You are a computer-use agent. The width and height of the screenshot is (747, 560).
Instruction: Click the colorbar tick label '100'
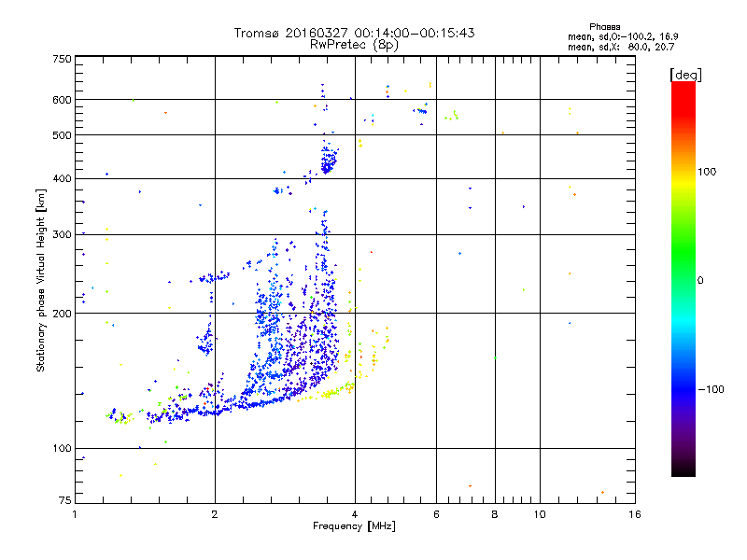coord(707,172)
